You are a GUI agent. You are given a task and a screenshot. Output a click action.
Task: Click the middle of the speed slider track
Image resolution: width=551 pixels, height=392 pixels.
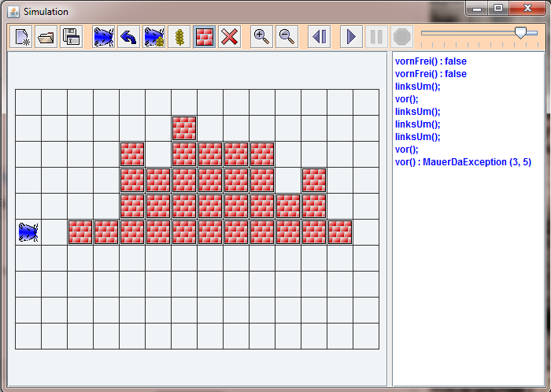pos(479,33)
